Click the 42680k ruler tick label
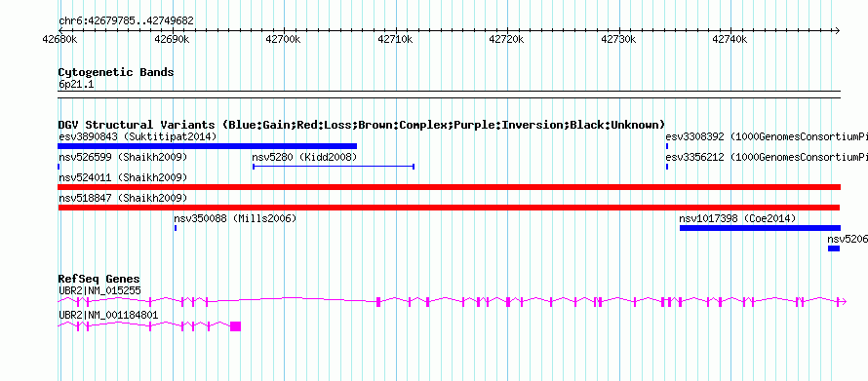Screen dimensions: 868x381 [60, 40]
